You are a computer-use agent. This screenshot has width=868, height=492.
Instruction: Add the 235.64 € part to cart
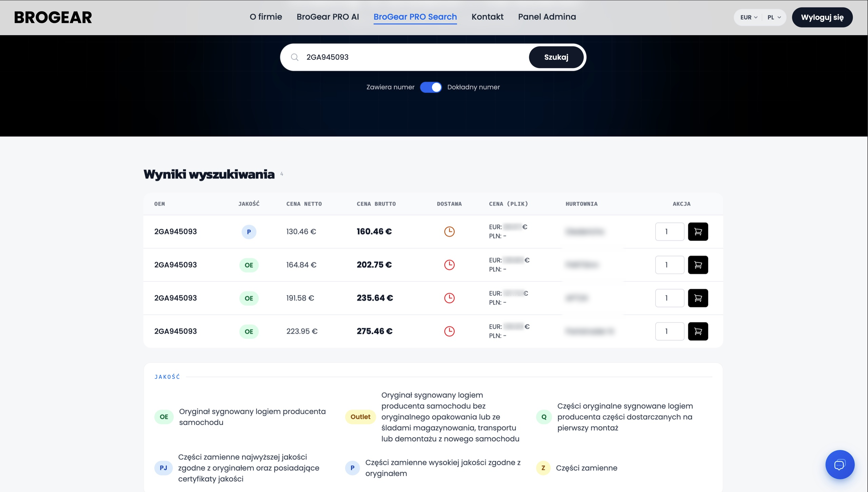(x=698, y=298)
